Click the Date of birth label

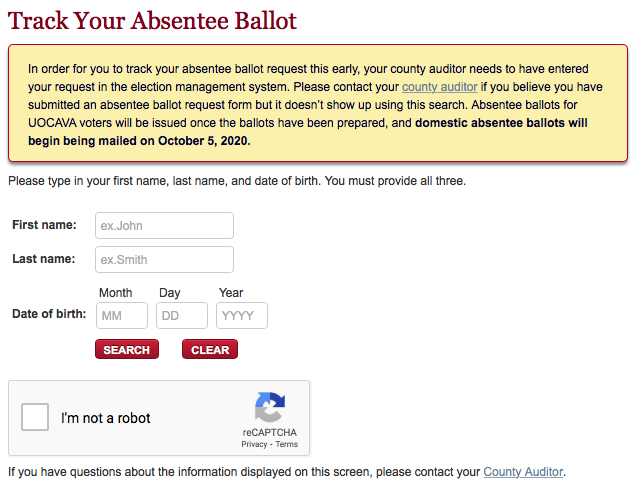tap(49, 314)
